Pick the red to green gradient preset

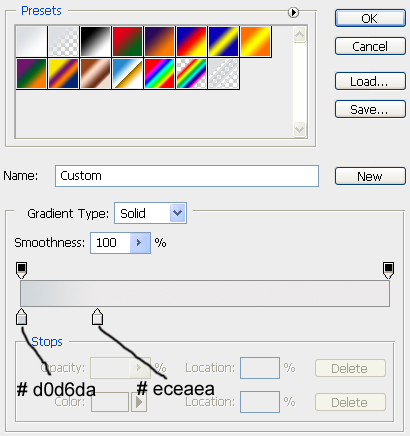127,42
